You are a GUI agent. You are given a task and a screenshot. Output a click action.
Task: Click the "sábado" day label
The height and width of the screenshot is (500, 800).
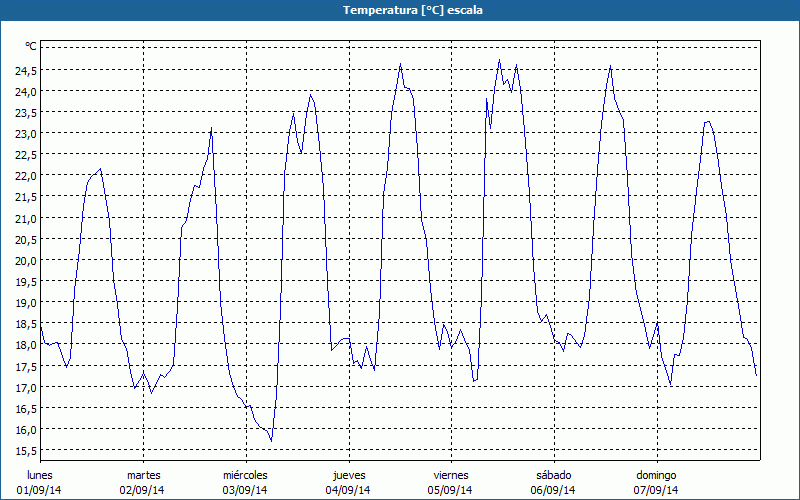point(553,475)
